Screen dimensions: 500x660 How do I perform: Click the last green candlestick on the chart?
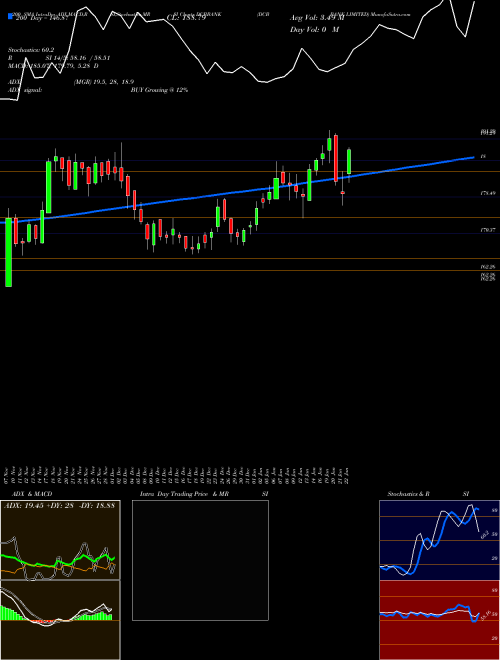click(x=349, y=162)
